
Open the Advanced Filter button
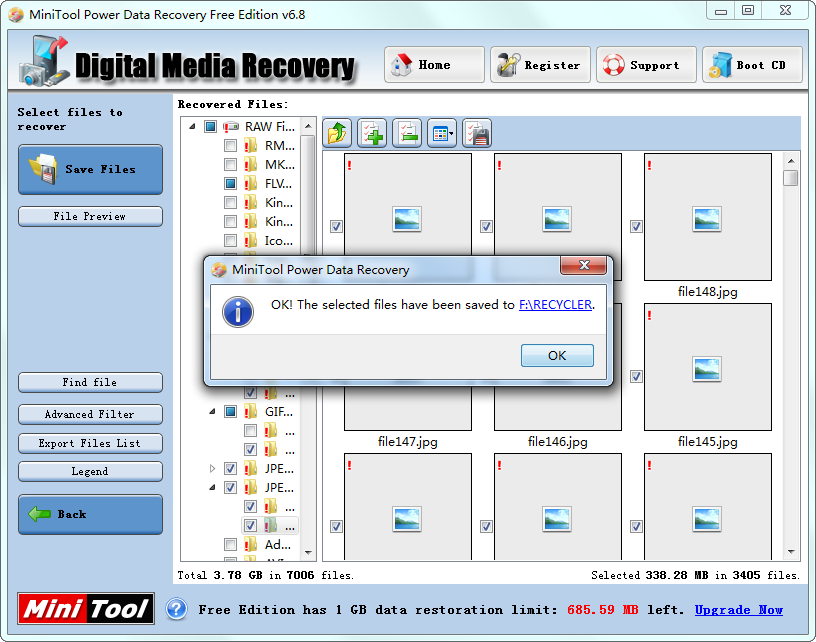point(91,415)
